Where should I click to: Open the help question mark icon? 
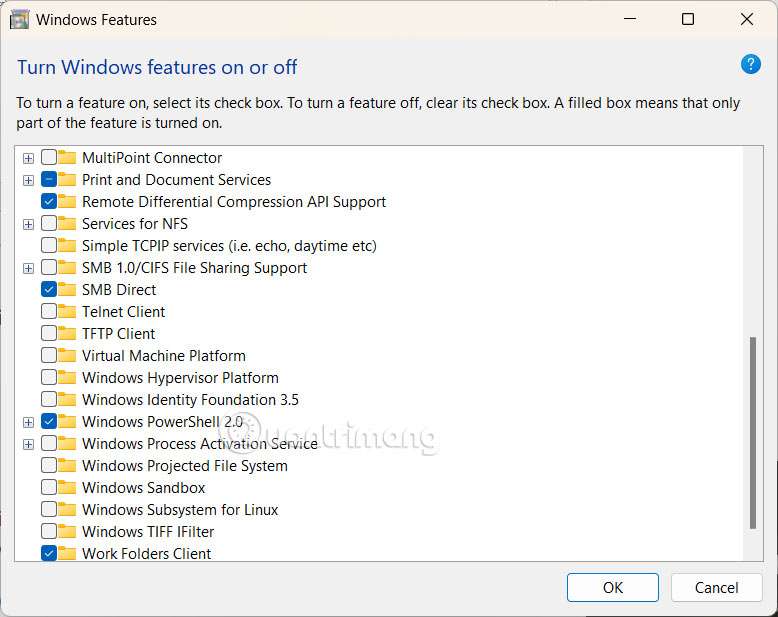coord(750,64)
